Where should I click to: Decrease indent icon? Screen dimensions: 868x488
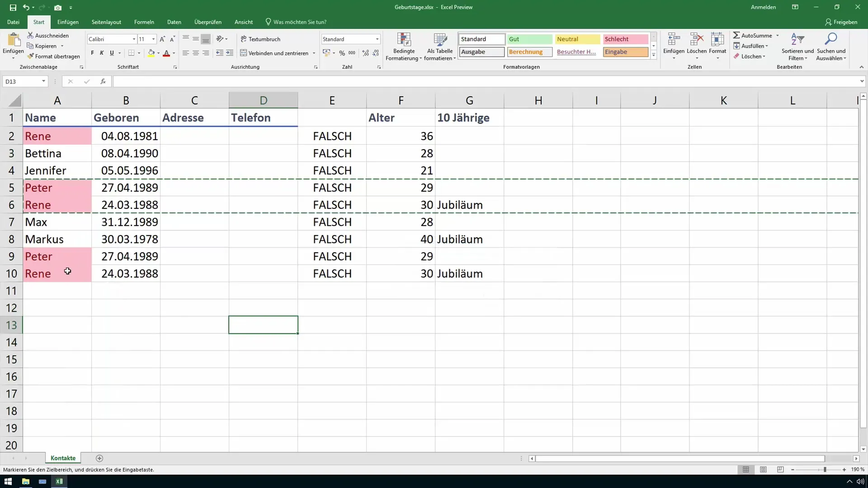pyautogui.click(x=220, y=53)
